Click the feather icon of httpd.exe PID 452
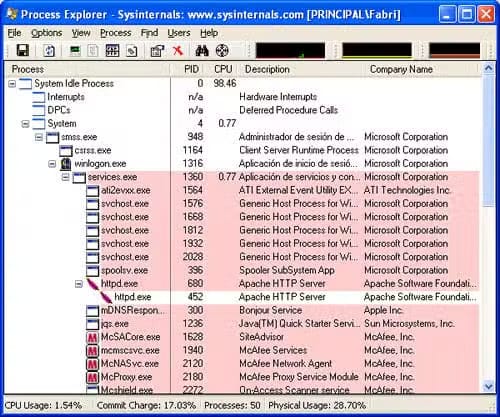The width and height of the screenshot is (500, 417). coord(106,297)
